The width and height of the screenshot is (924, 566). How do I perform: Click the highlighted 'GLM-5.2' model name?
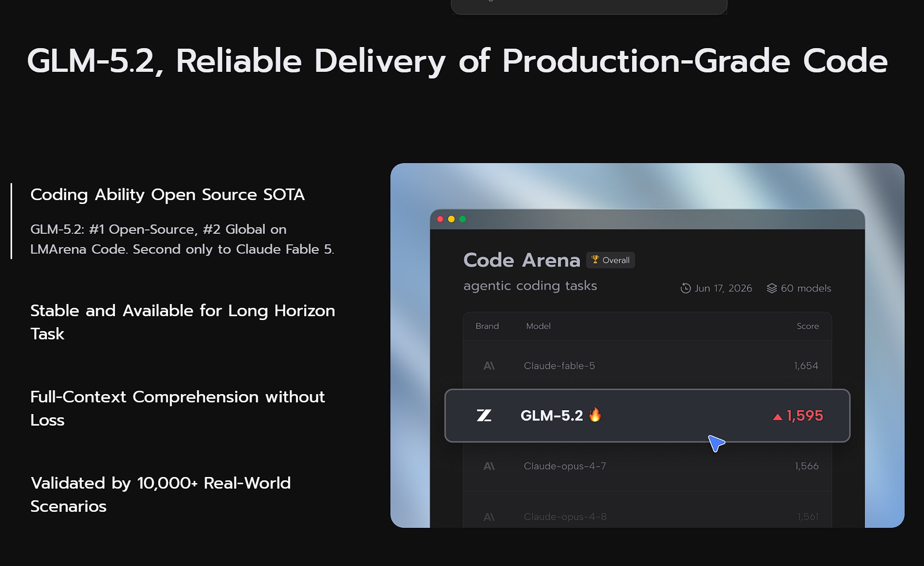(551, 416)
